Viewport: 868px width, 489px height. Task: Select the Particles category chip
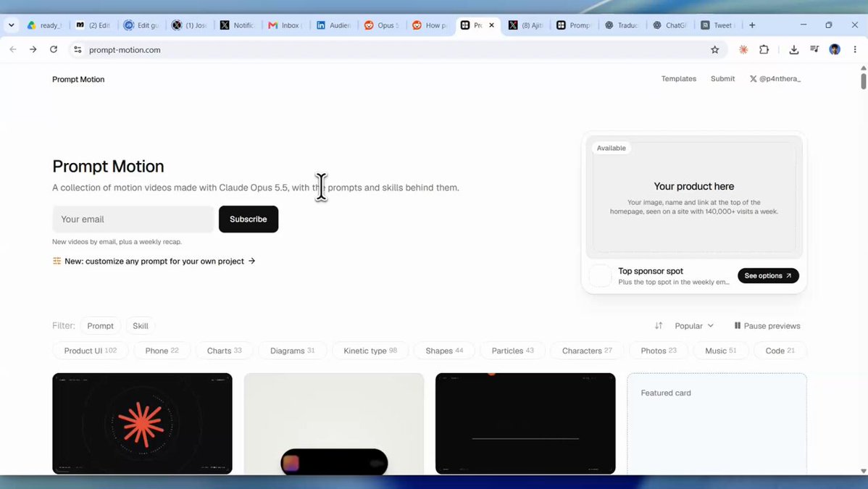click(x=512, y=351)
